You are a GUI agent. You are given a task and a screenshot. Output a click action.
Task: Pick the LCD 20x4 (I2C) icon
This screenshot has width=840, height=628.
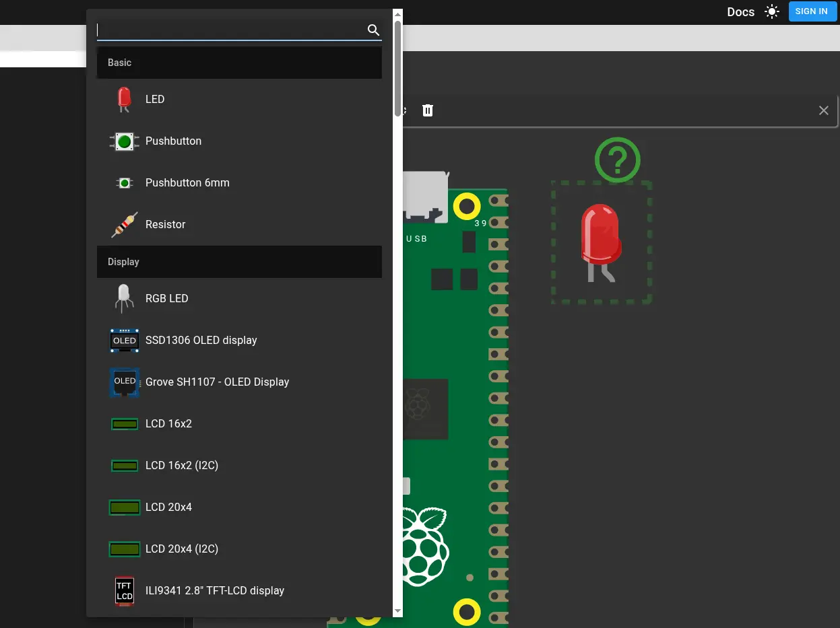click(124, 549)
